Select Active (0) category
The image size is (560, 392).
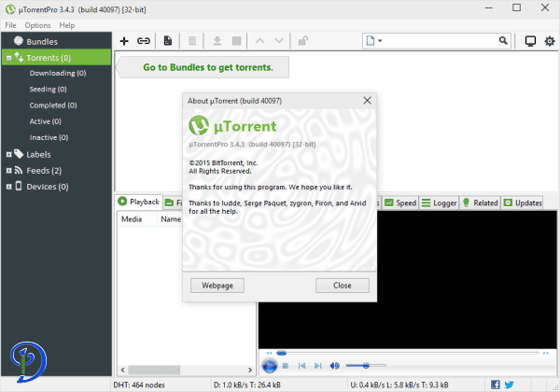click(x=46, y=121)
